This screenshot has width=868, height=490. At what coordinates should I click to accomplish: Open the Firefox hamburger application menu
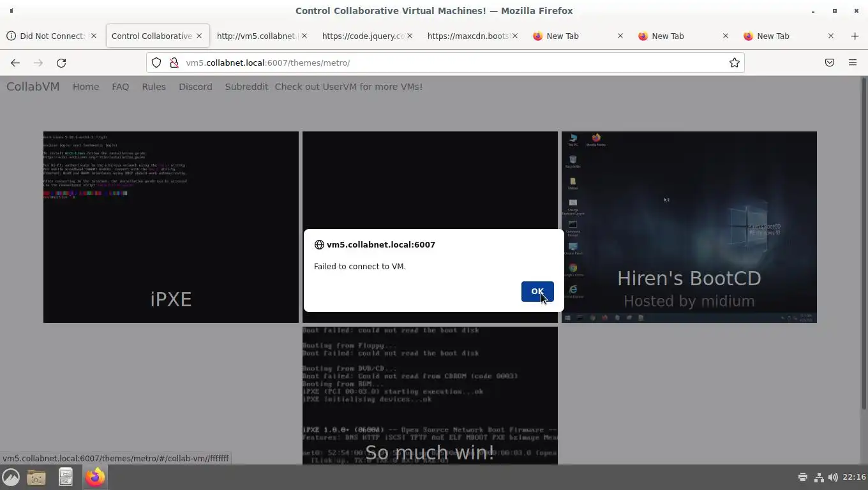(x=853, y=63)
